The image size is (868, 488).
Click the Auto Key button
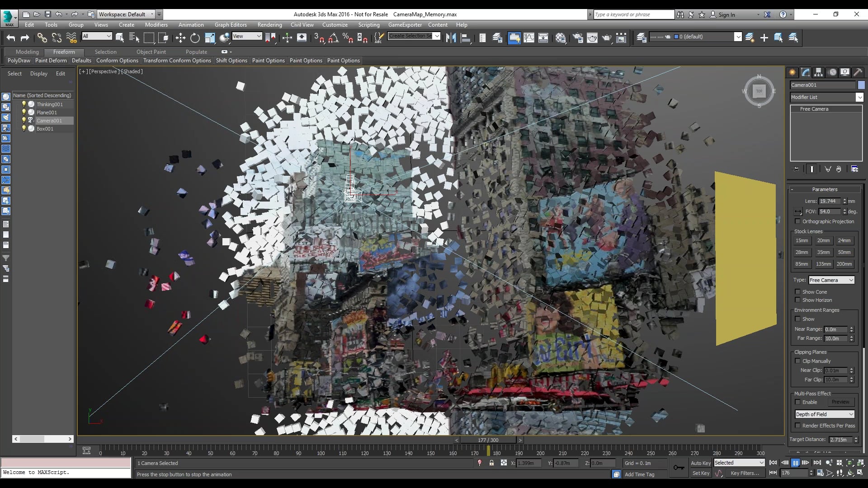tap(700, 463)
